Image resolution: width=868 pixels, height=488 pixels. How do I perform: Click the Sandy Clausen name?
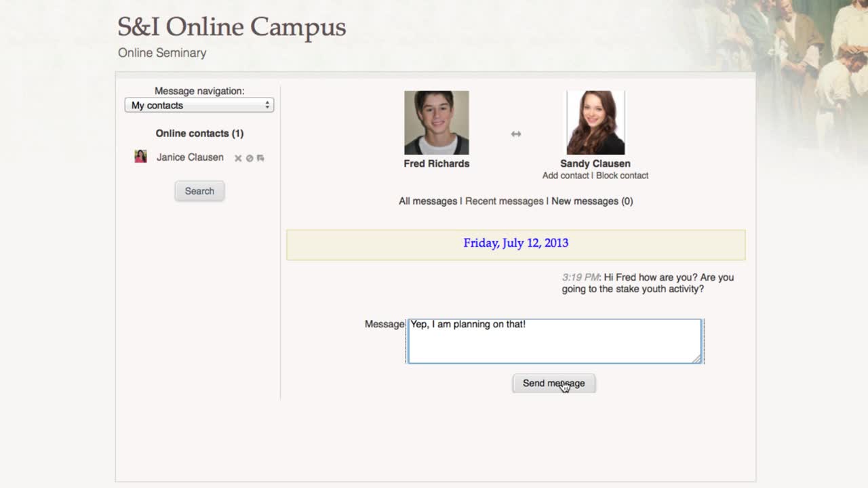pos(595,163)
